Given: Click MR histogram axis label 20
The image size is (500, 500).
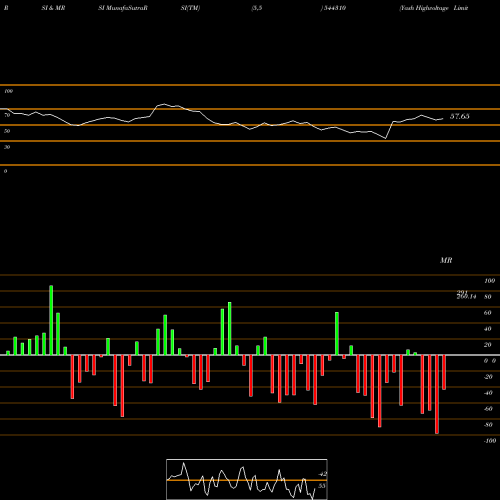Looking at the screenshot, I should [x=487, y=345].
